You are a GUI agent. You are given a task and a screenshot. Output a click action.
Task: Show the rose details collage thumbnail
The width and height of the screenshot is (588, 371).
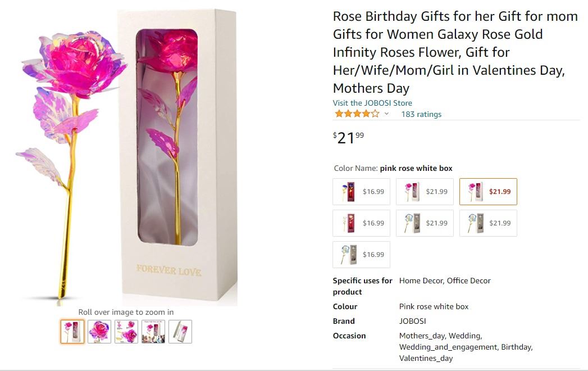tap(126, 332)
